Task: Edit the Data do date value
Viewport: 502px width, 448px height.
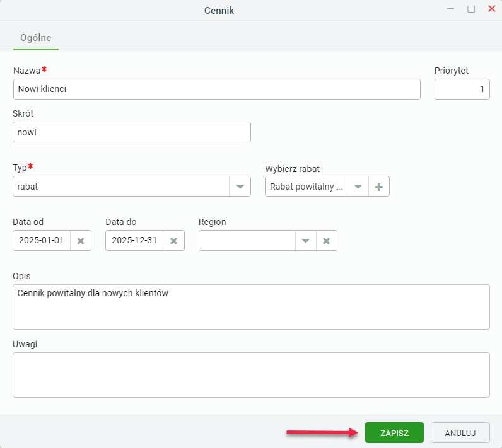Action: 134,241
